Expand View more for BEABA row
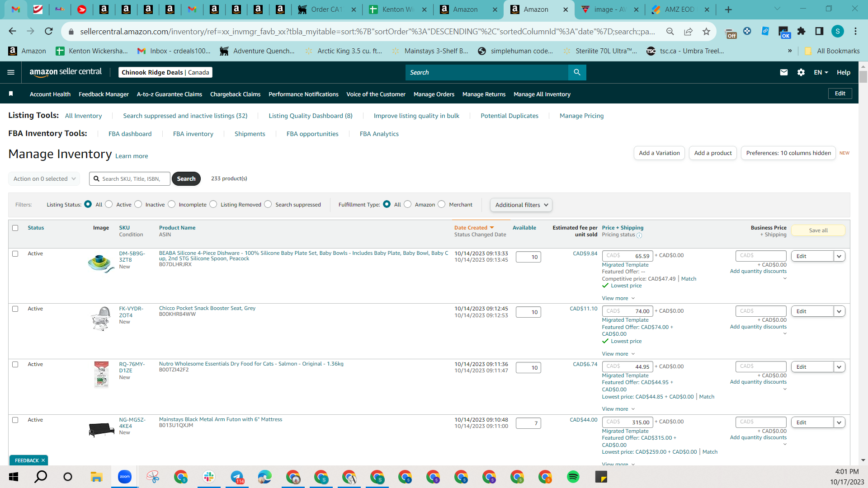868x488 pixels. [x=618, y=298]
